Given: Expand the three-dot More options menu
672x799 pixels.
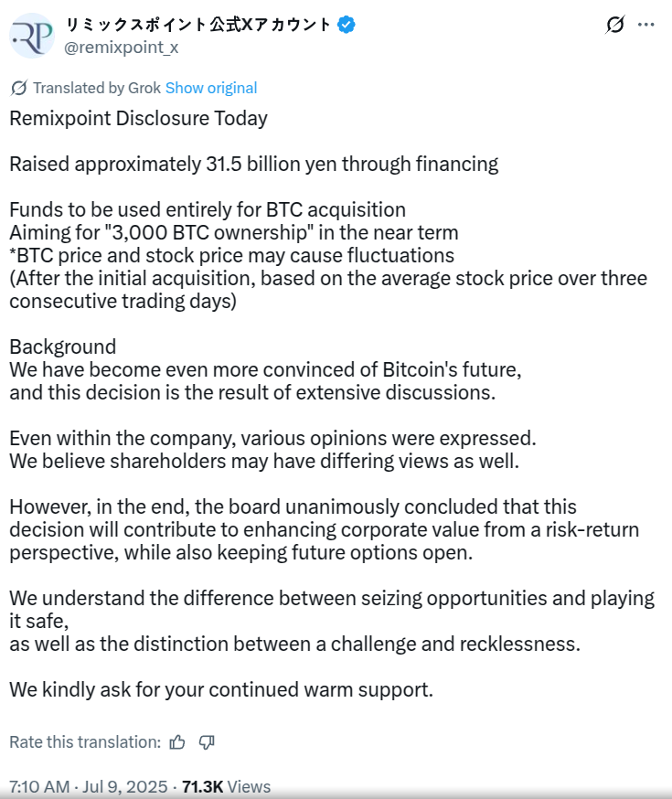Looking at the screenshot, I should (x=645, y=25).
